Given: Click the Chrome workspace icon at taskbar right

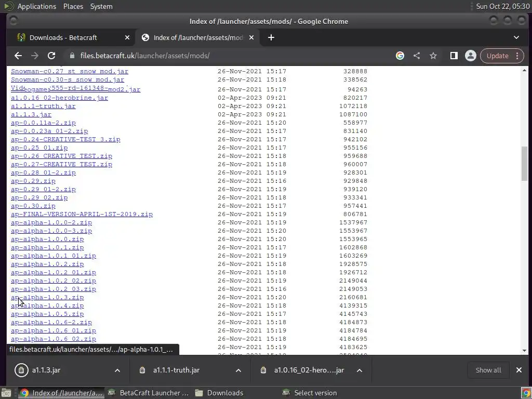Looking at the screenshot, I should coord(526,393).
